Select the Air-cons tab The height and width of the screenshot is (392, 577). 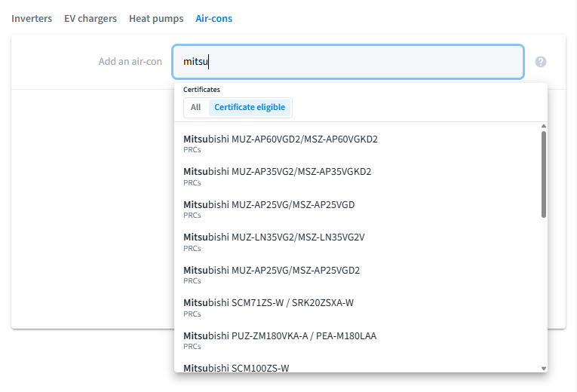[214, 18]
